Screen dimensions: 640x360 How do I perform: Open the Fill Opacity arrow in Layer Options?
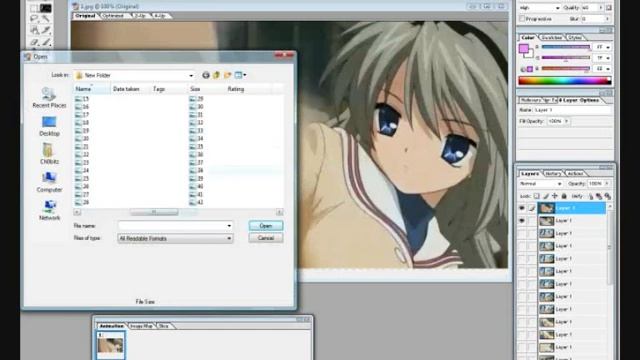(x=567, y=121)
